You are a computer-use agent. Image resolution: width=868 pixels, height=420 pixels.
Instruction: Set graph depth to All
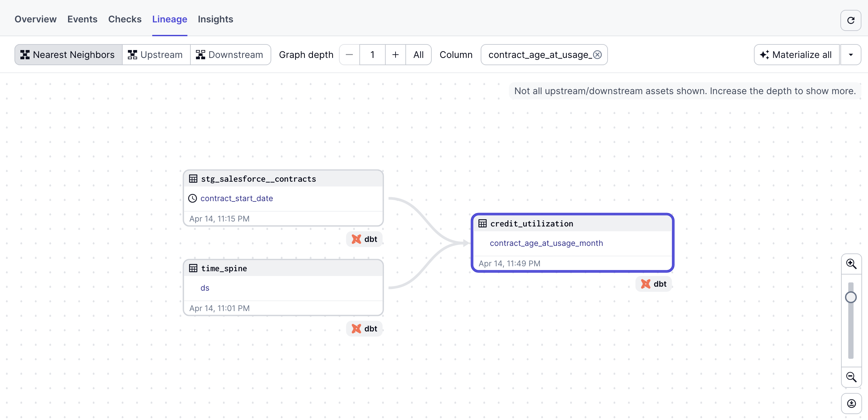418,54
